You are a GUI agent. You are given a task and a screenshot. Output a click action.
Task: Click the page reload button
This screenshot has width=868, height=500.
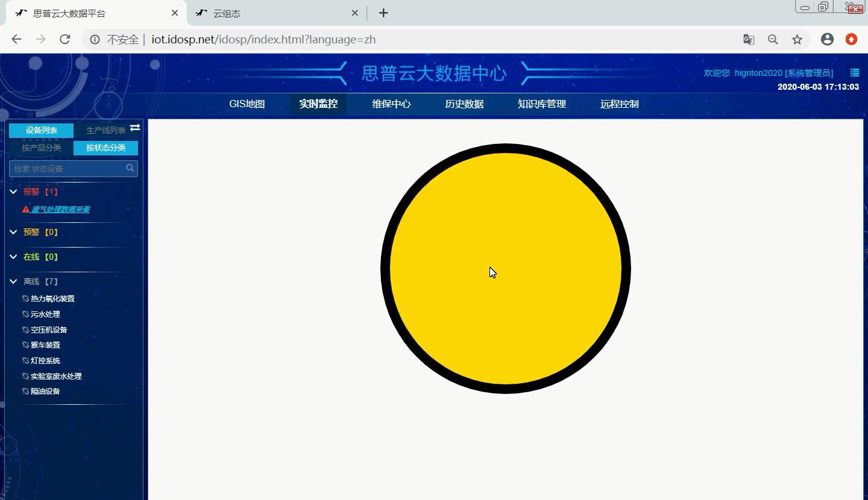(64, 39)
